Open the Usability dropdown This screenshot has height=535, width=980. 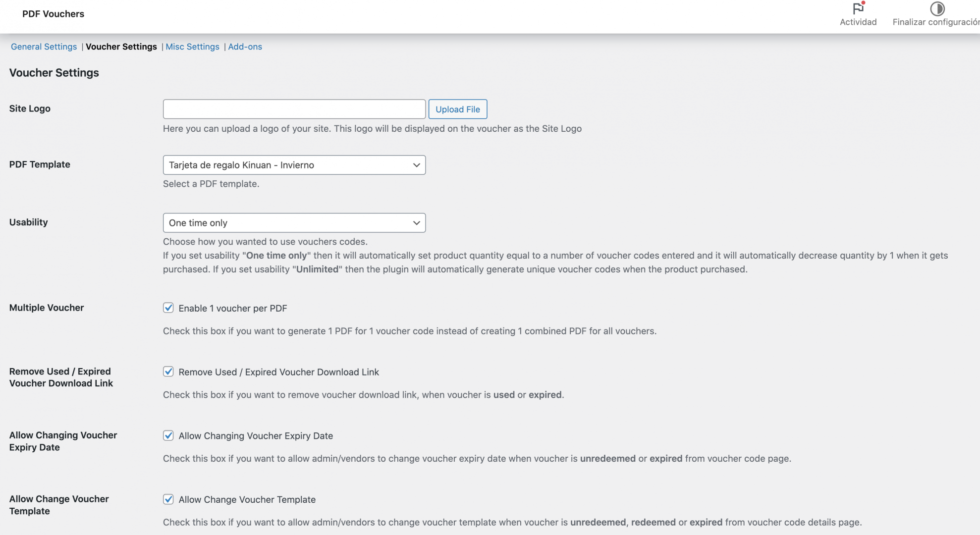tap(294, 223)
